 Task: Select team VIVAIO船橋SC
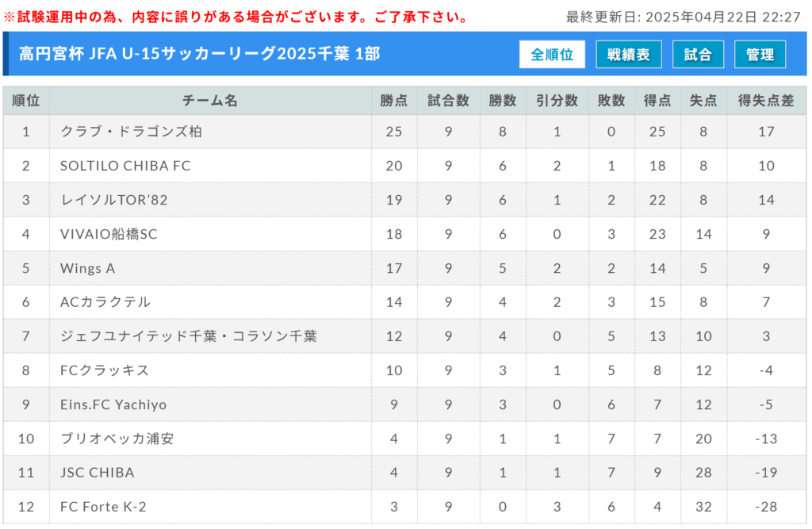pyautogui.click(x=109, y=234)
